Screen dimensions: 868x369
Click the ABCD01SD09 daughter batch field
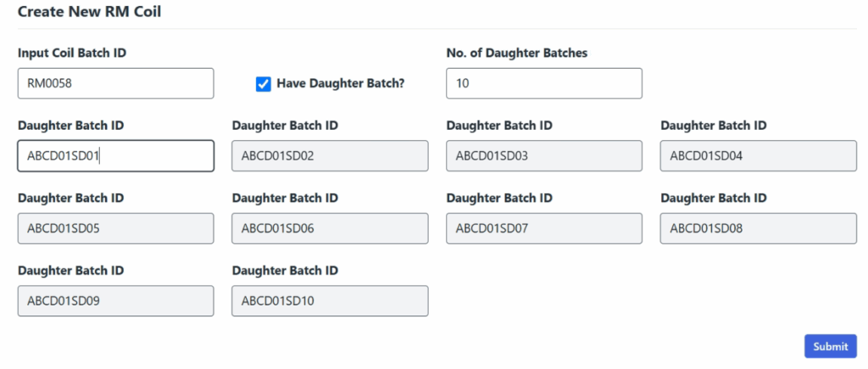coord(115,300)
